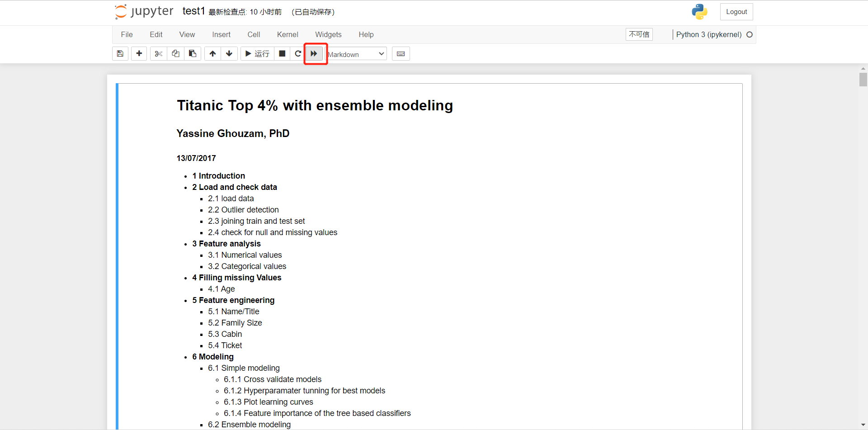Open the Help menu
868x430 pixels.
coord(366,35)
